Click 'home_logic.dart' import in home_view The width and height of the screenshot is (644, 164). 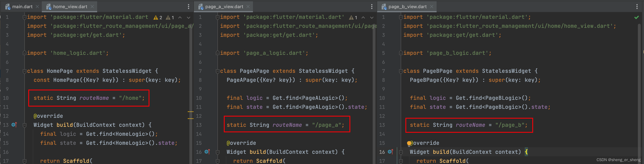[78, 53]
